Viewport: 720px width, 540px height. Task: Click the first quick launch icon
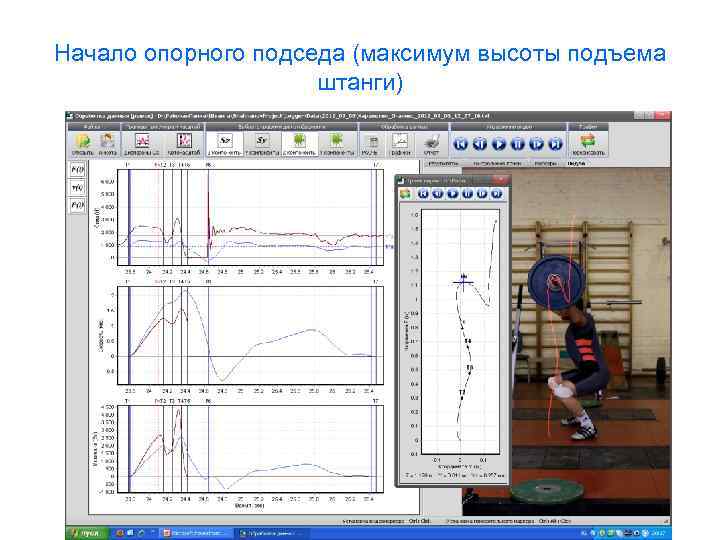point(120,533)
